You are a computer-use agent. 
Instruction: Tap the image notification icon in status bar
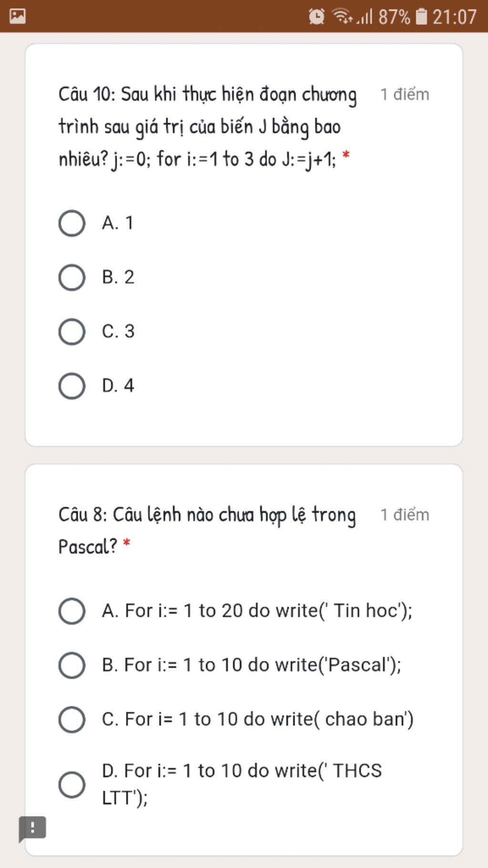18,16
